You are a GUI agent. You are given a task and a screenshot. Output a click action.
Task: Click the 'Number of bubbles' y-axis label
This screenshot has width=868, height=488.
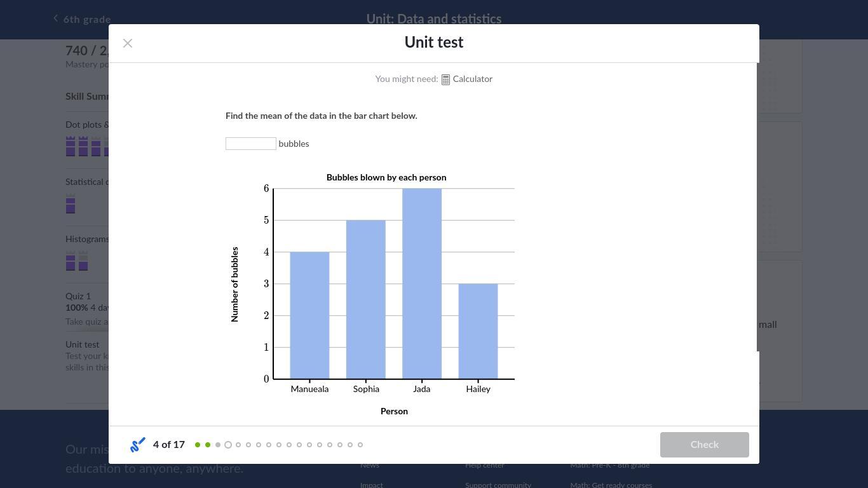click(x=234, y=285)
